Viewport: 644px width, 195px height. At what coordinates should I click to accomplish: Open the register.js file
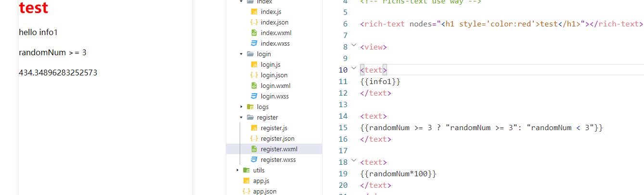click(x=274, y=128)
